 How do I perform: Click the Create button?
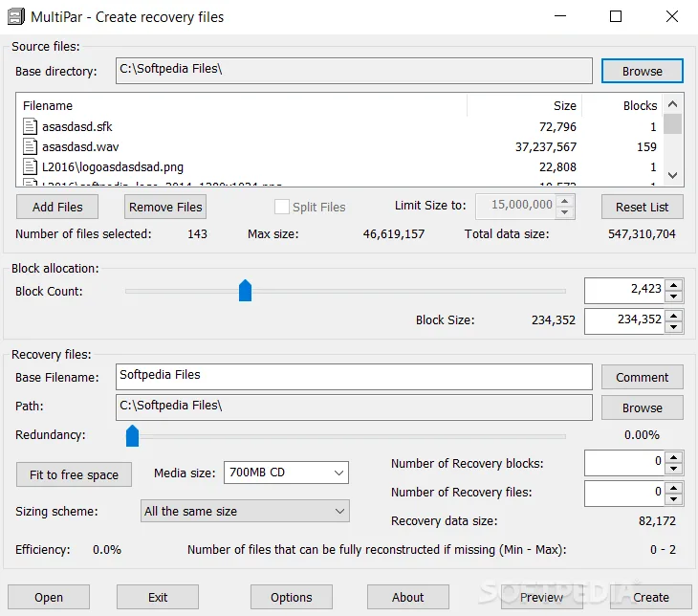[651, 597]
